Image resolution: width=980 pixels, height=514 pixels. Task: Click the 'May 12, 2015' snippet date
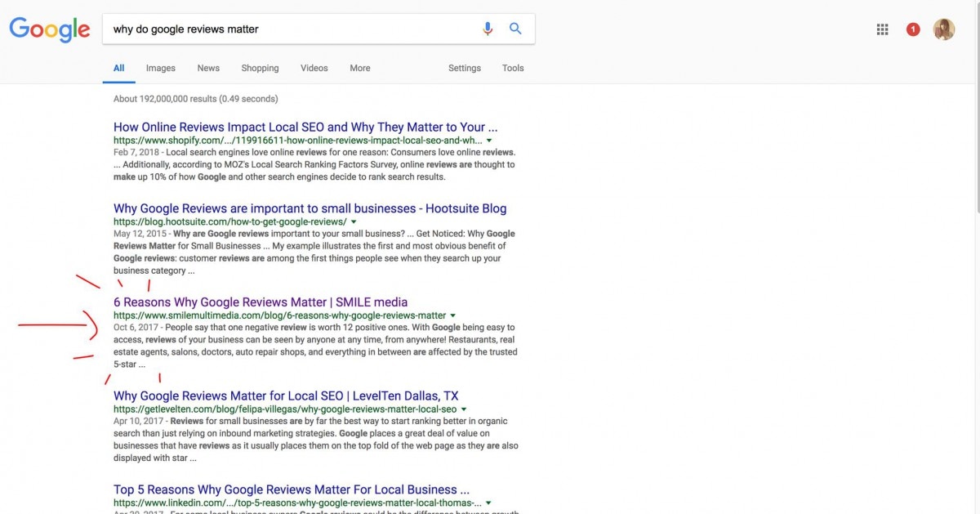point(139,234)
